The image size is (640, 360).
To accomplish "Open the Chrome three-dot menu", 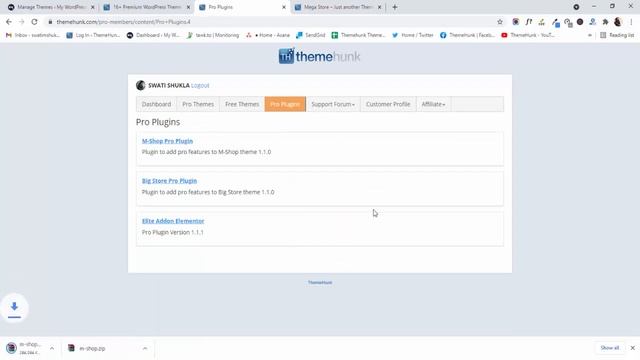I will tap(631, 22).
